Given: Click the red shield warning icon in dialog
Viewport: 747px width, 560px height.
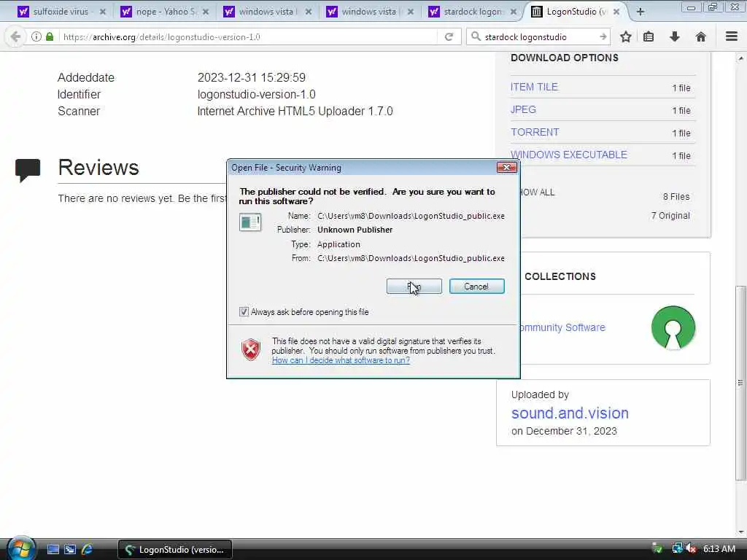Looking at the screenshot, I should [x=251, y=349].
